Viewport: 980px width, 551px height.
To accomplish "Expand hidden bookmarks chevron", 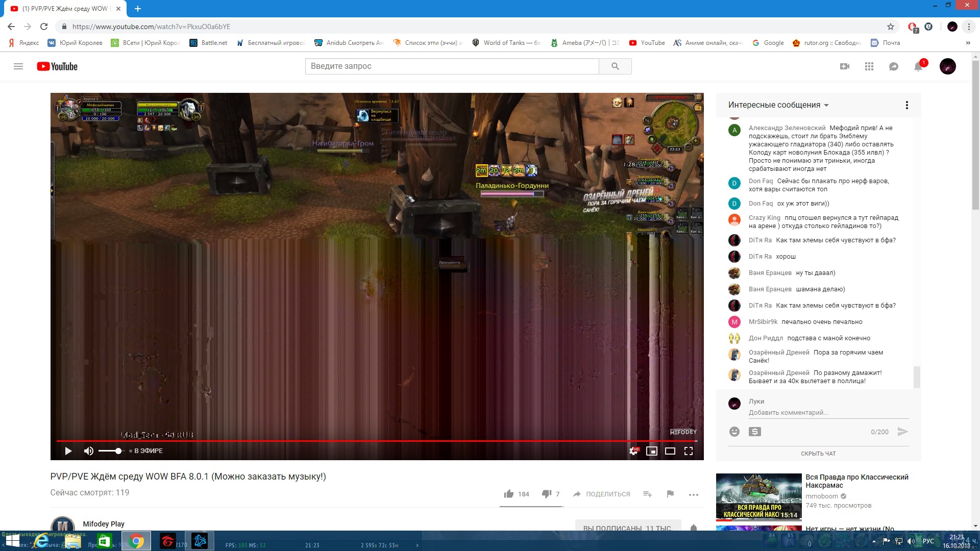I will [x=968, y=43].
